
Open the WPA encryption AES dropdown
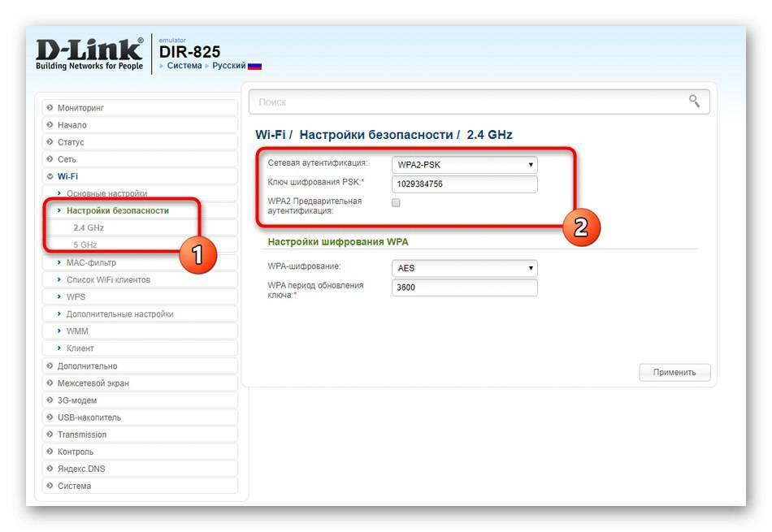point(464,268)
